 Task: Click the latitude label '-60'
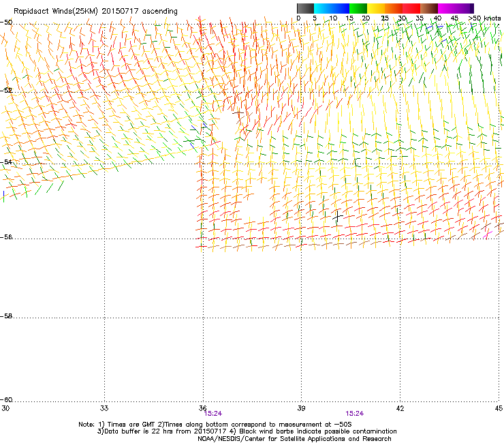click(6, 400)
